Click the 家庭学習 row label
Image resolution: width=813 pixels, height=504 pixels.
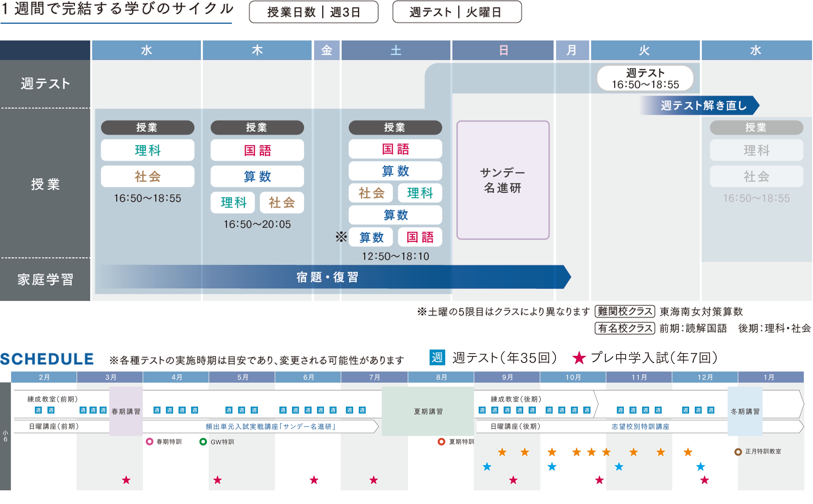[x=45, y=279]
